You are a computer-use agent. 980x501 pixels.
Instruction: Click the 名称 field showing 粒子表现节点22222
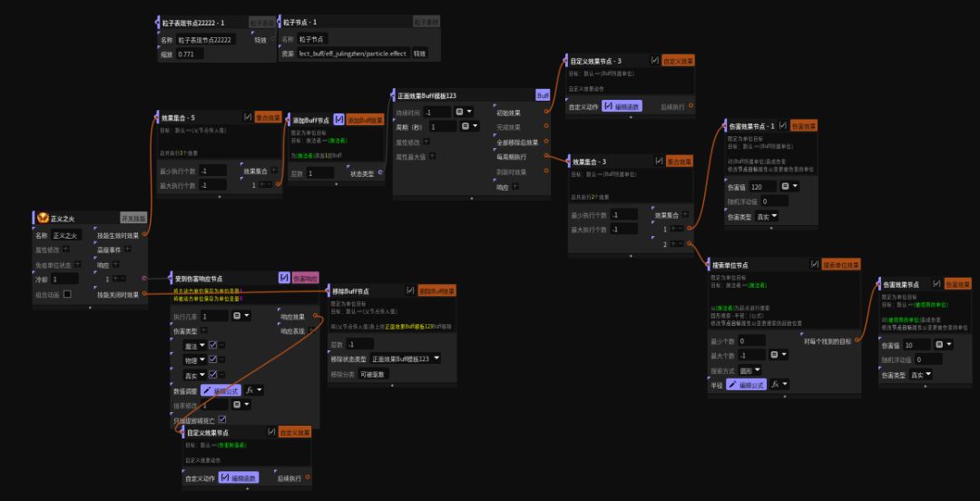coord(206,39)
